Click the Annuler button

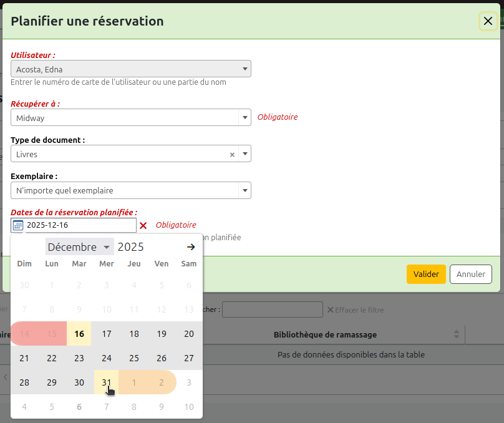[471, 275]
